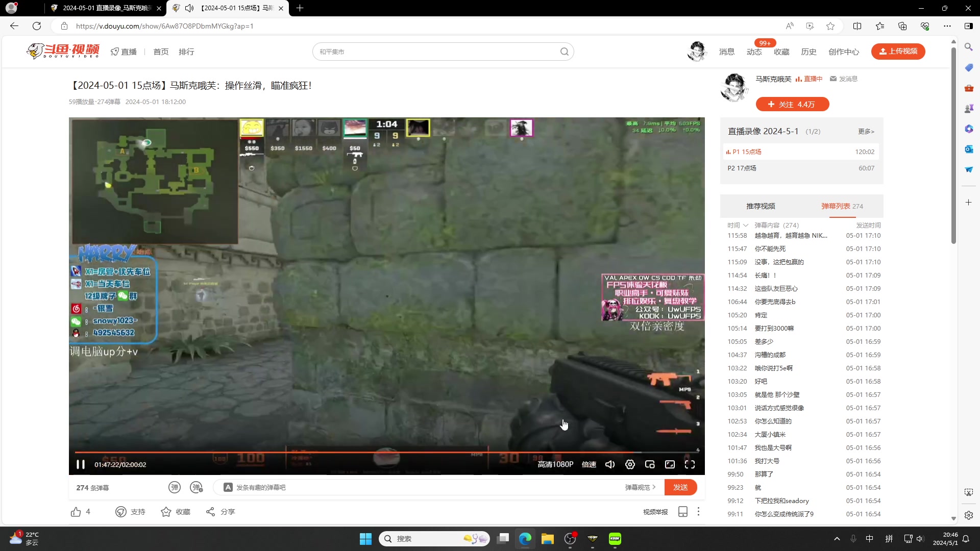
Task: Report the video via 视频举报
Action: click(x=655, y=512)
